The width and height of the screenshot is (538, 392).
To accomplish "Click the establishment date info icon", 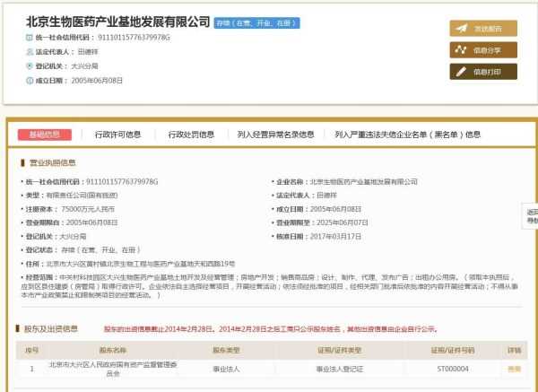I will 30,81.
